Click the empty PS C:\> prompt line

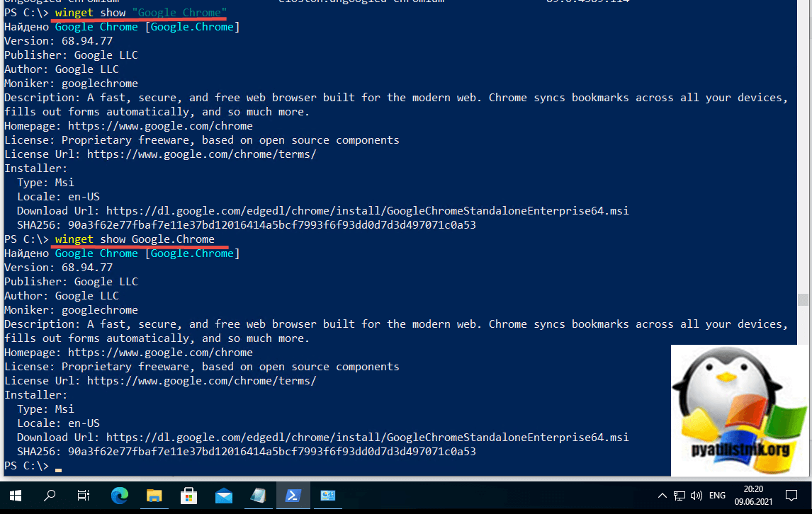tap(33, 466)
